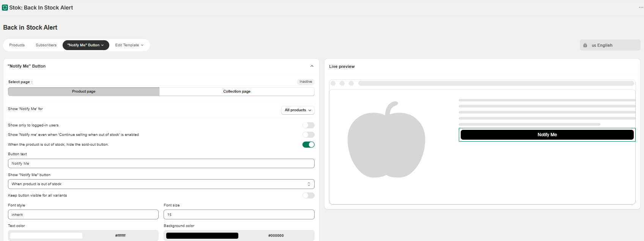This screenshot has width=644, height=241.
Task: Click the apple placeholder image in preview
Action: pyautogui.click(x=386, y=139)
